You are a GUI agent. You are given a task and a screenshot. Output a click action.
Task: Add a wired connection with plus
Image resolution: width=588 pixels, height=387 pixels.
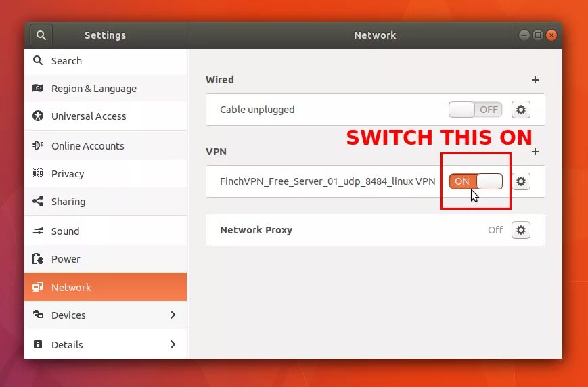(x=535, y=80)
